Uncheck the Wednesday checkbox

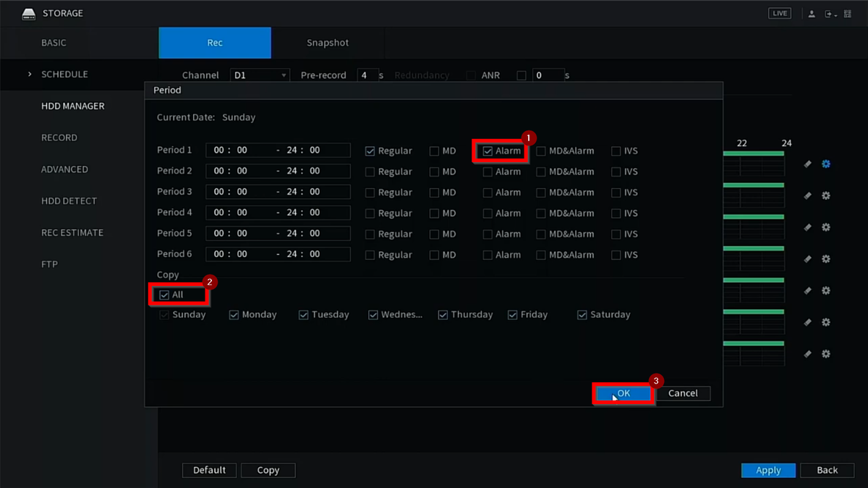[x=373, y=315]
